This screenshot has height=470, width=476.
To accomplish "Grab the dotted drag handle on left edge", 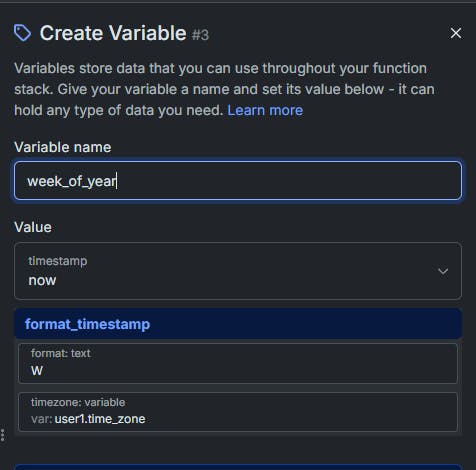I will click(x=2, y=435).
